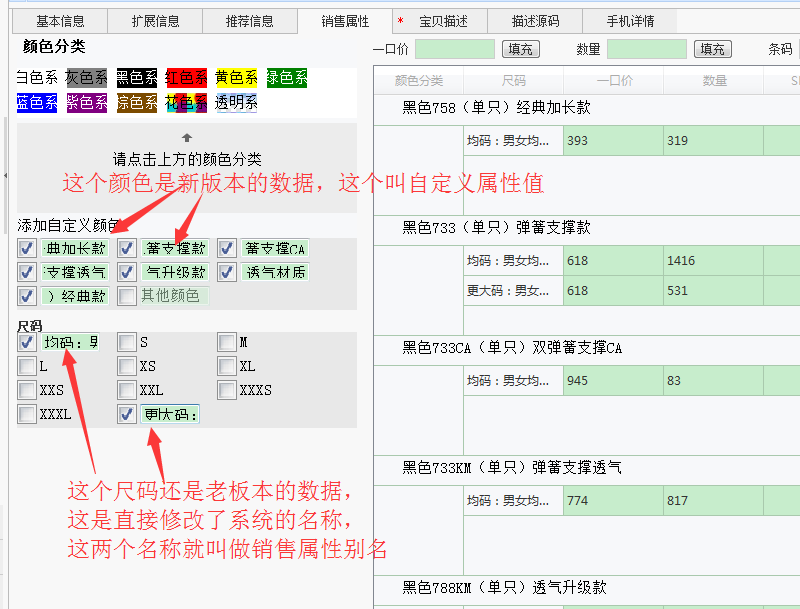Tick the XXXL size checkbox
The width and height of the screenshot is (800, 609).
(27, 414)
